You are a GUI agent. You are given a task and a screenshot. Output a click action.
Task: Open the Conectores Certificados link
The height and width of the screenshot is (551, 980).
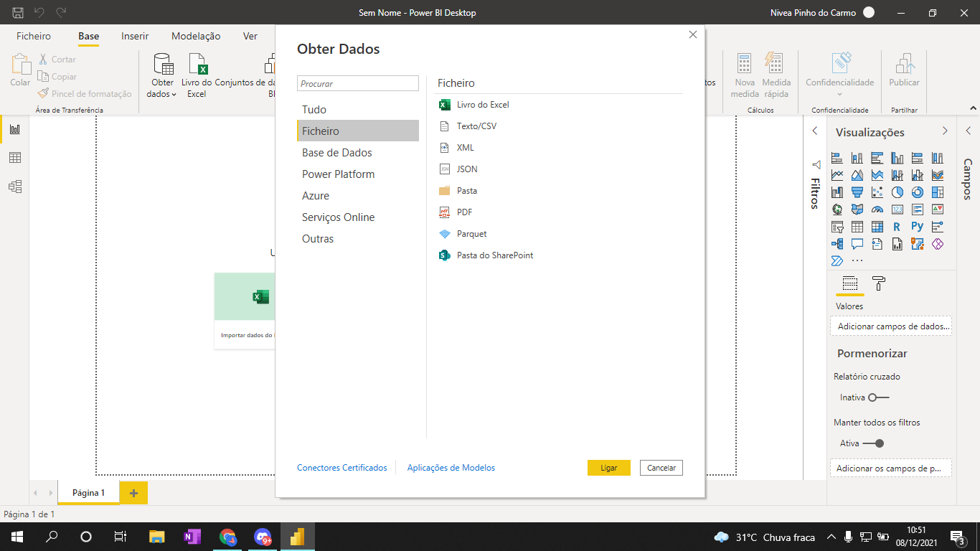point(342,468)
